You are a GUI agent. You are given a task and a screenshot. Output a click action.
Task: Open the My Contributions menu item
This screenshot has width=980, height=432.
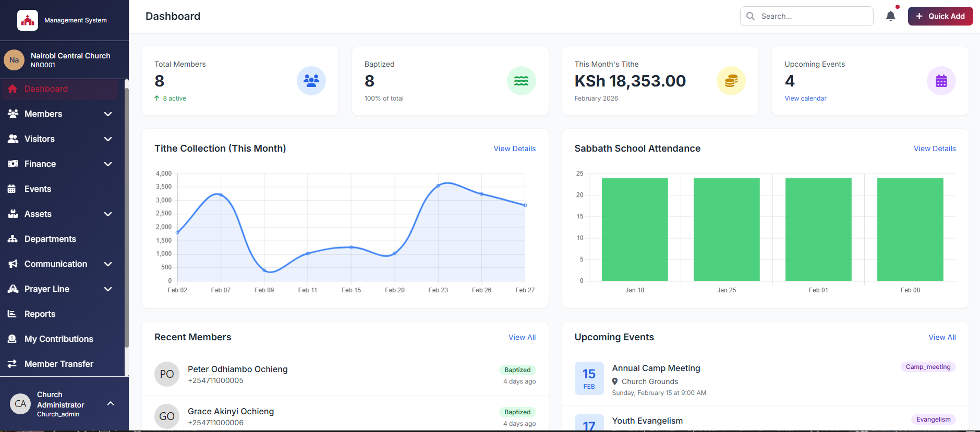point(60,339)
